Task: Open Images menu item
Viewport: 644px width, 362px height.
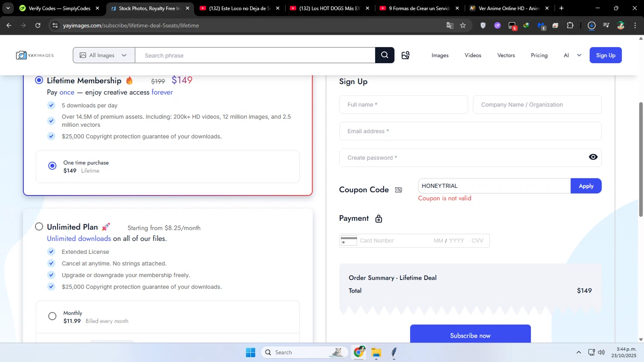Action: click(x=440, y=55)
